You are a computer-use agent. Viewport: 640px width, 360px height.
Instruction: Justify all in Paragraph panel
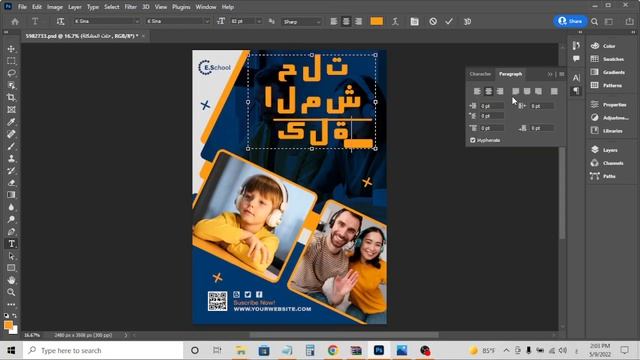pos(554,91)
